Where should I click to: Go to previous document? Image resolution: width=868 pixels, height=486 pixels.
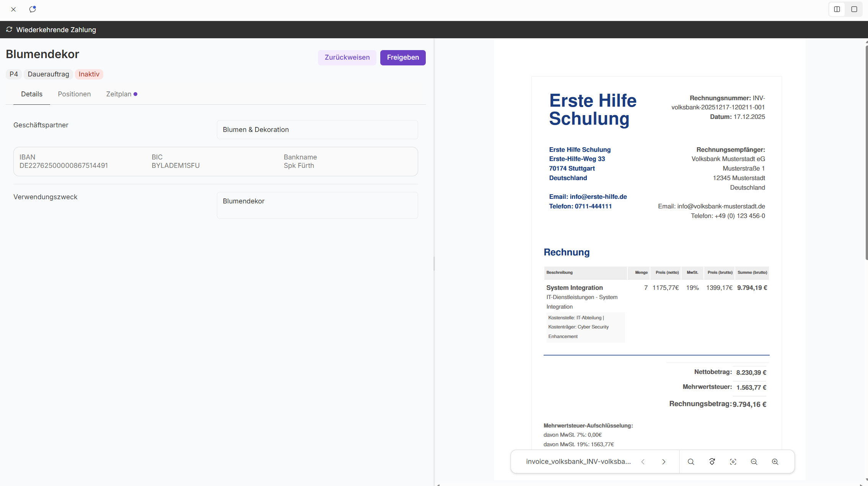(x=643, y=462)
